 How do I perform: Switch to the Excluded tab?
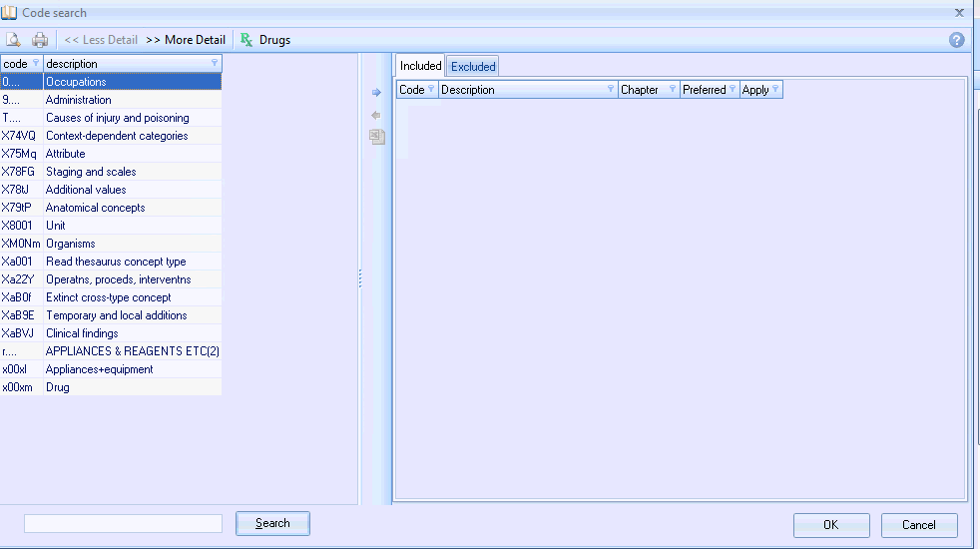(473, 67)
